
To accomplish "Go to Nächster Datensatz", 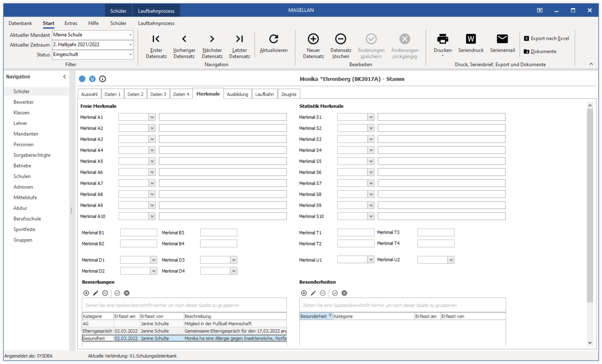I will pos(212,39).
